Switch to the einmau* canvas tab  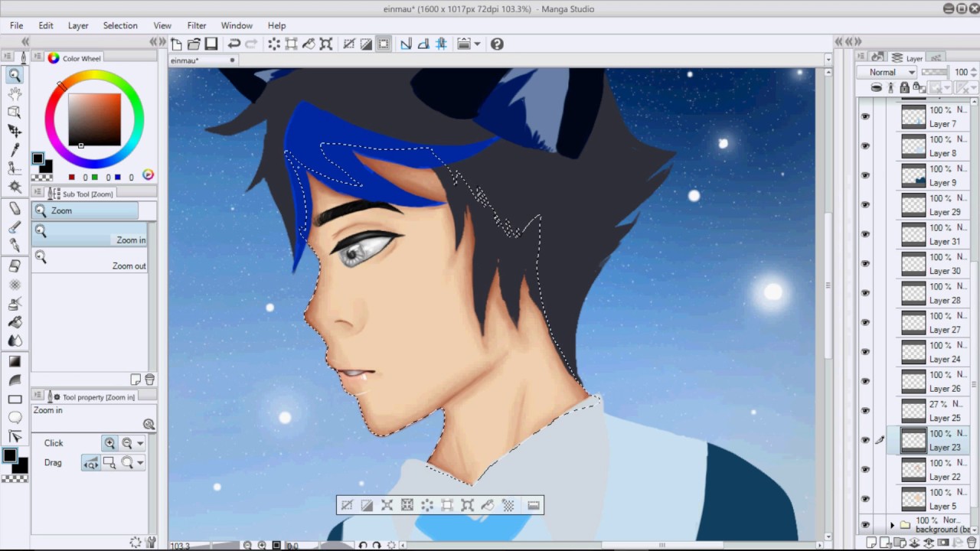[x=203, y=60]
